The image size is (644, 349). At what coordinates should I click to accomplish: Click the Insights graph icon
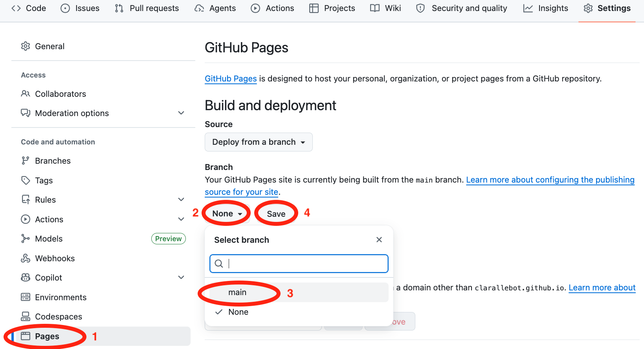(x=528, y=8)
